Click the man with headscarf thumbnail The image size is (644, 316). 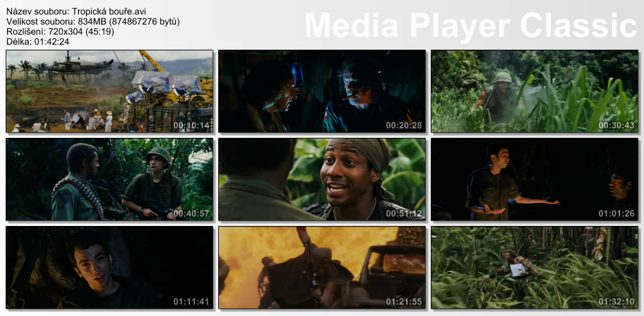point(321,179)
